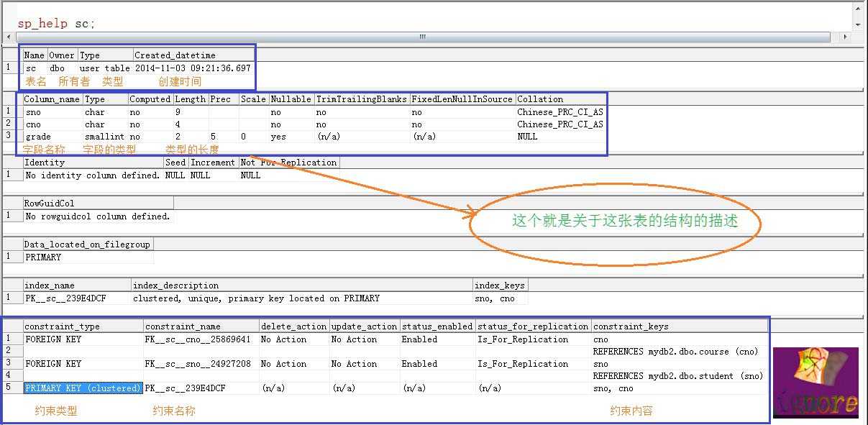868x425 pixels.
Task: Select the 'Length' column header
Action: [191, 99]
